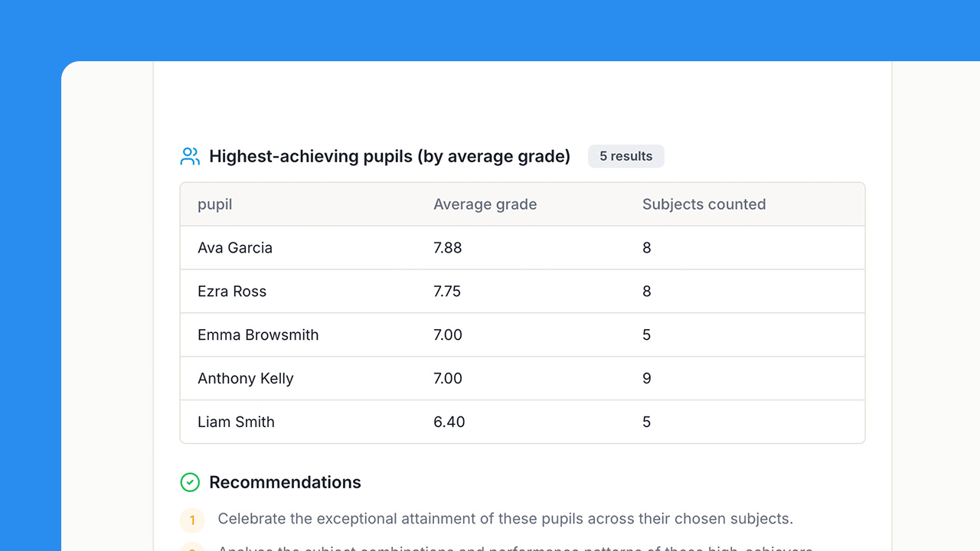Select the Anthony Kelly name cell
This screenshot has height=551, width=980.
point(246,379)
